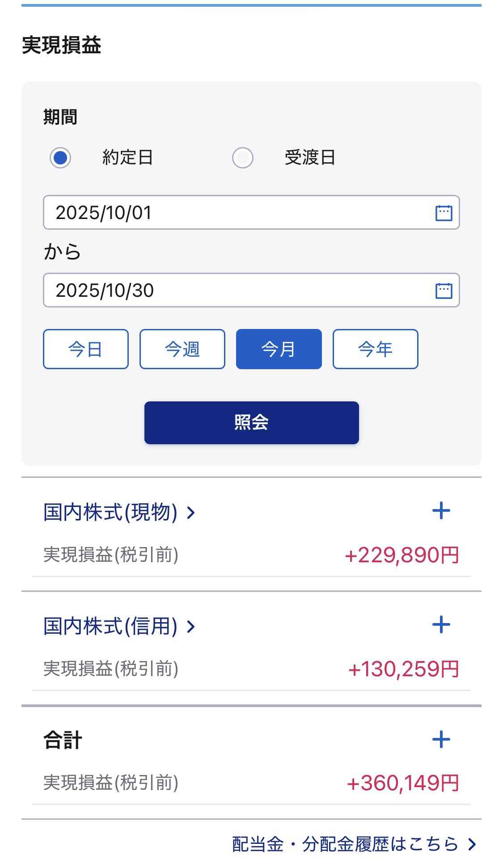Open calendar picker for start date
The height and width of the screenshot is (868, 503).
pyautogui.click(x=444, y=213)
